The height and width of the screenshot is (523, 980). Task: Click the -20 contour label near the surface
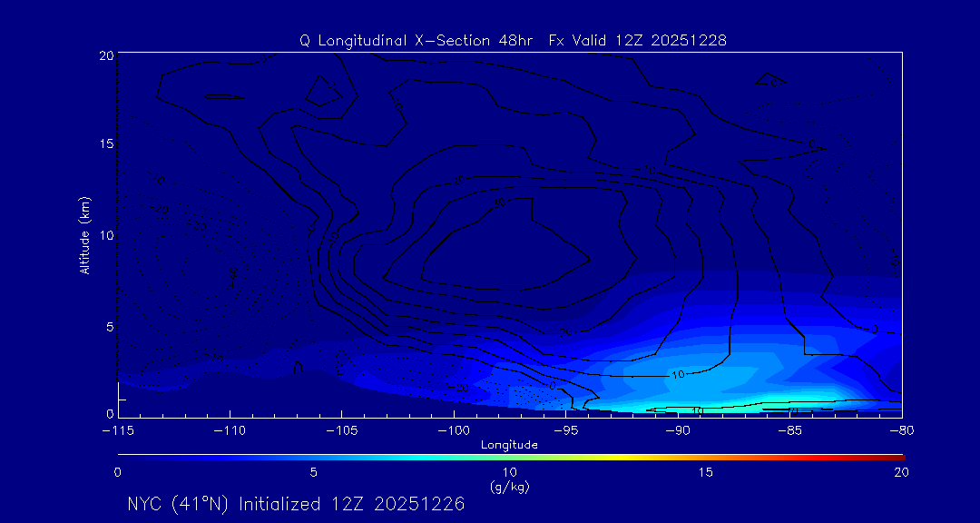tap(459, 388)
